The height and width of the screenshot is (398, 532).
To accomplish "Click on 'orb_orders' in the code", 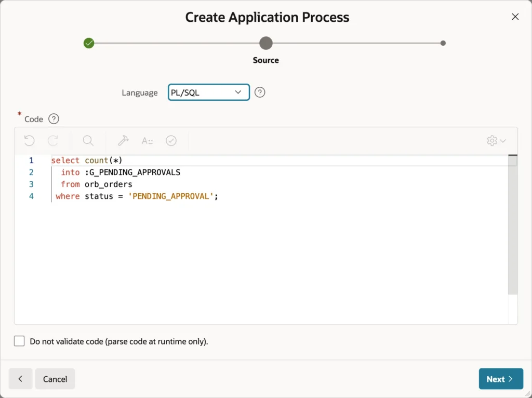I will click(x=109, y=184).
